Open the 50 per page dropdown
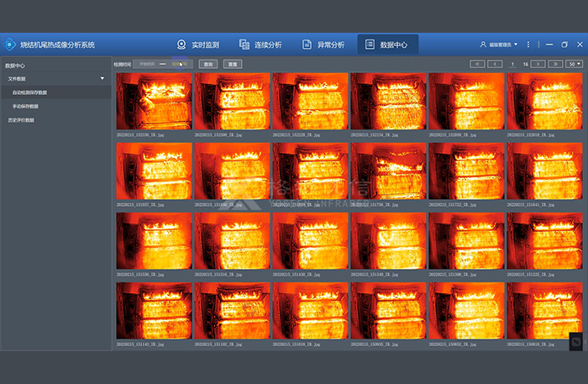This screenshot has width=588, height=384. click(x=575, y=64)
